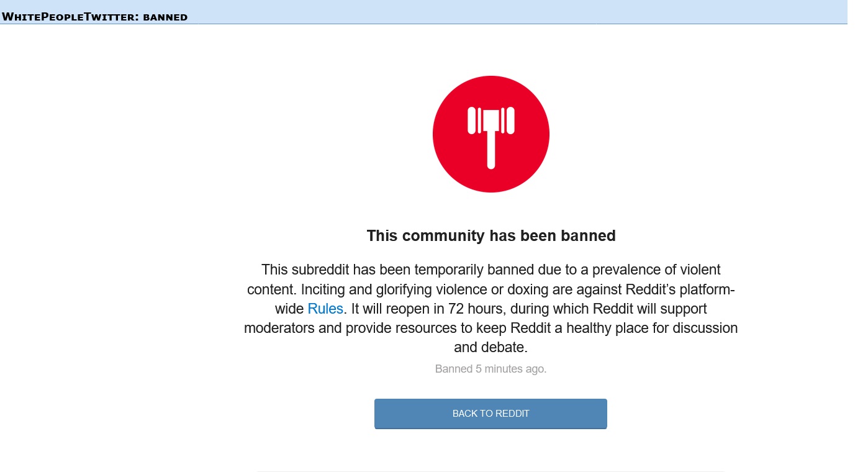The width and height of the screenshot is (868, 472).
Task: Click the light blue header bar
Action: (423, 12)
